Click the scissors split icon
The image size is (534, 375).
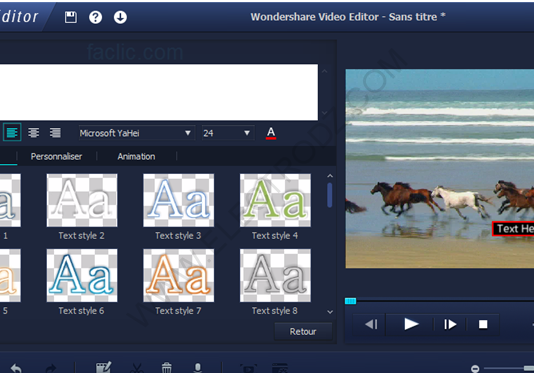137,368
